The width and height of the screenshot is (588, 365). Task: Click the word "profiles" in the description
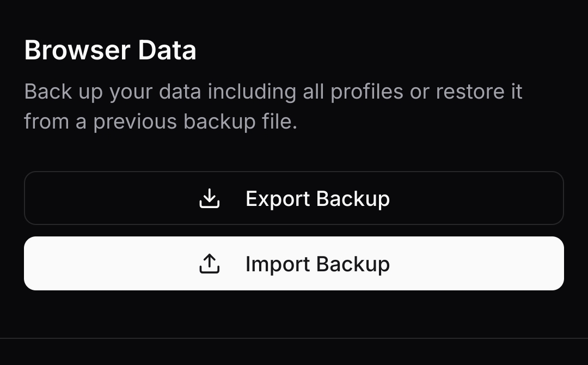(367, 92)
